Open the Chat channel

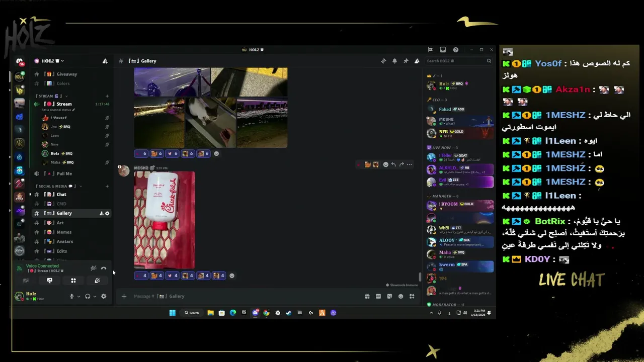click(x=71, y=194)
